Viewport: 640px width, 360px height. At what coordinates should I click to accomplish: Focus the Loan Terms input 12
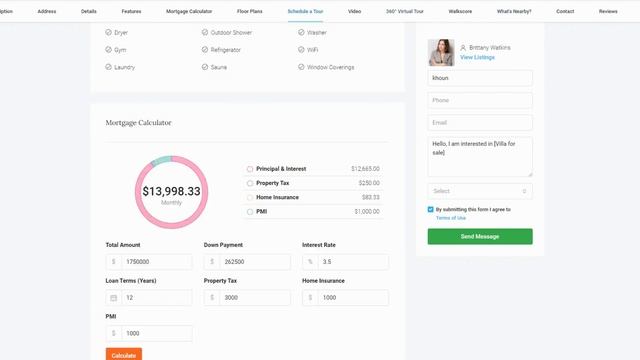coord(156,298)
